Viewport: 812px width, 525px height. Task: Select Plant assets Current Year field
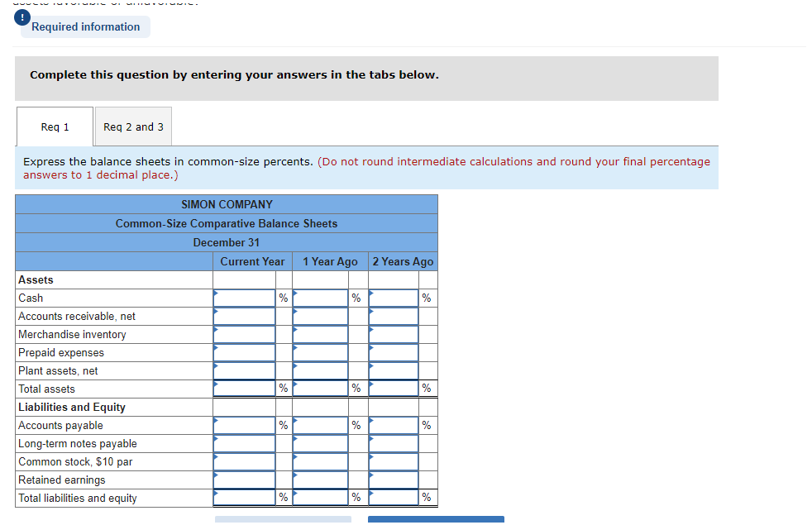point(245,370)
